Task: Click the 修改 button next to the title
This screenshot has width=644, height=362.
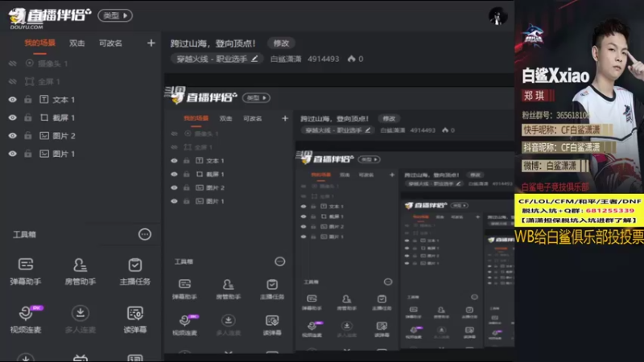Action: (x=281, y=43)
